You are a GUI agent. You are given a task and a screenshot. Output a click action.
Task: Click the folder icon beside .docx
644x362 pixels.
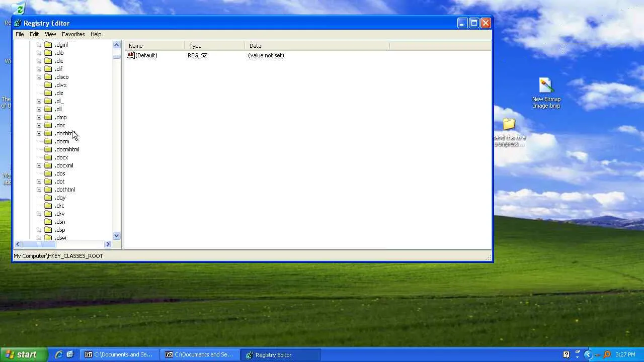pyautogui.click(x=48, y=157)
